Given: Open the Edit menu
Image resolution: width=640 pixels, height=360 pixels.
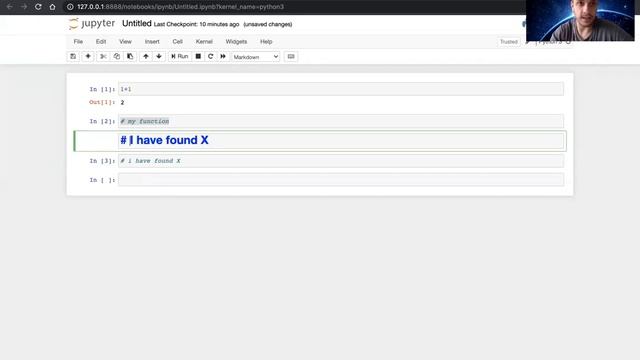Looking at the screenshot, I should pyautogui.click(x=101, y=42).
